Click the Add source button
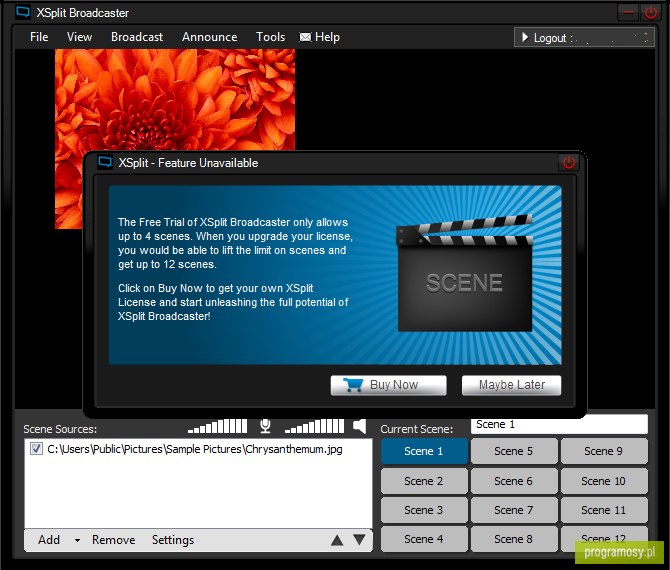The height and width of the screenshot is (570, 670). point(49,540)
